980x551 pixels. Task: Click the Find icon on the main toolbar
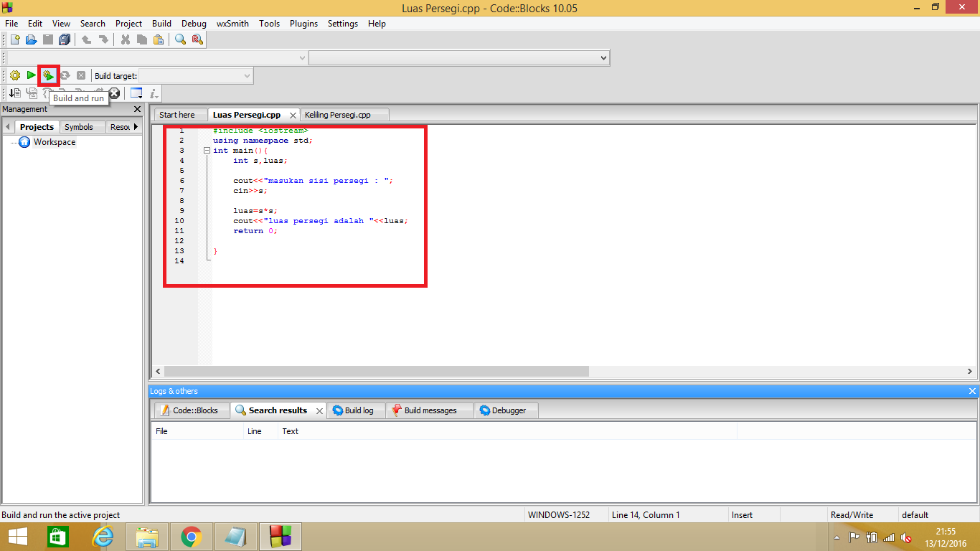[179, 39]
